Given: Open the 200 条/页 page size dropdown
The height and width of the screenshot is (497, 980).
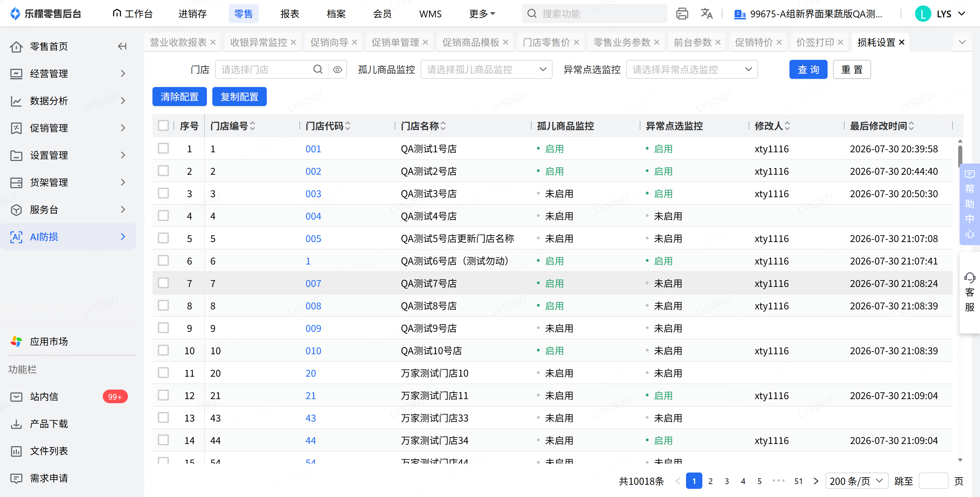Looking at the screenshot, I should (856, 481).
